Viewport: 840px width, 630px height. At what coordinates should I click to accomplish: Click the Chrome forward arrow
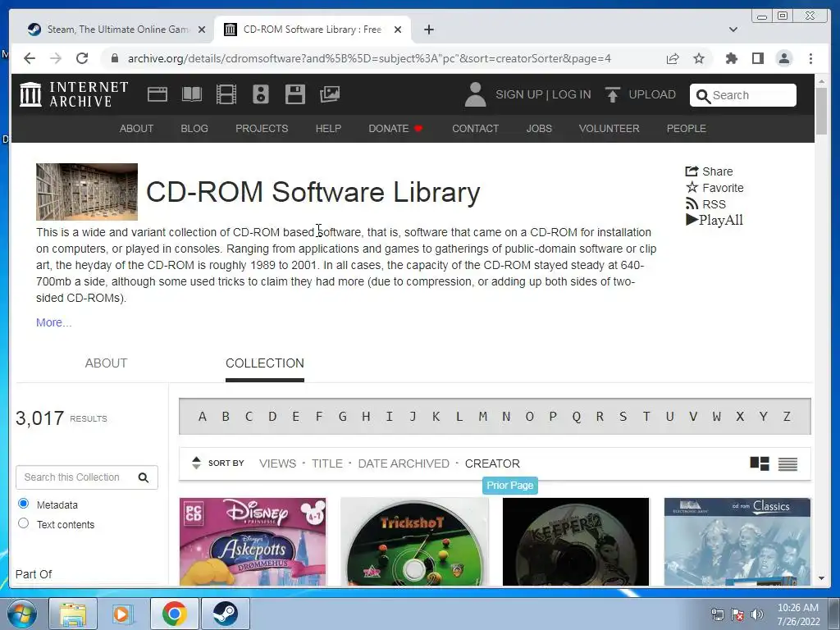[x=56, y=58]
